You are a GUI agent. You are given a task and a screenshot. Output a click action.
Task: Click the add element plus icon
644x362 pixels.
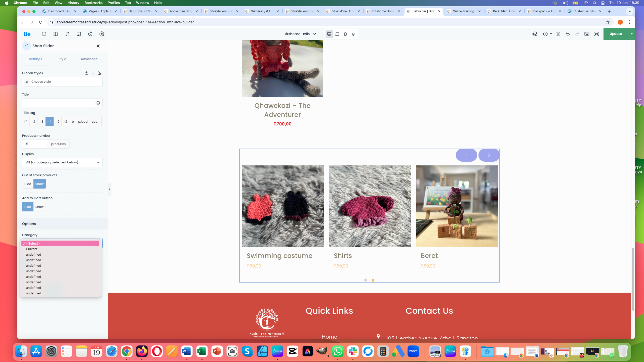click(x=44, y=34)
